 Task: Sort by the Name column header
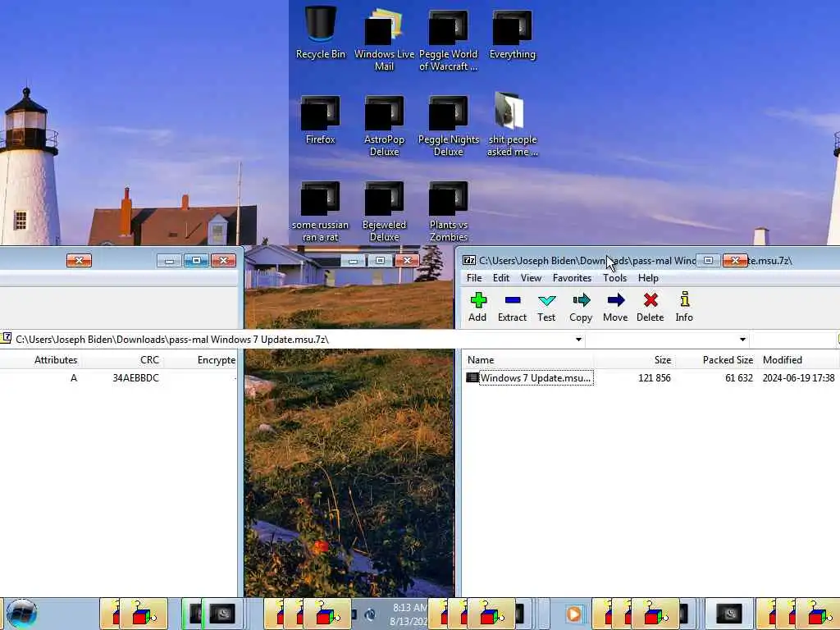click(528, 360)
